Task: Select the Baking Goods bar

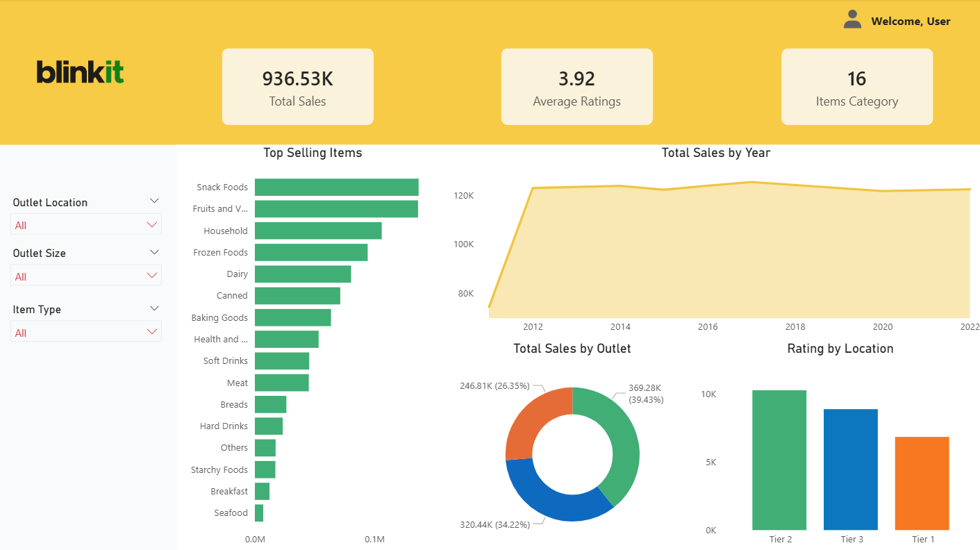Action: (293, 317)
